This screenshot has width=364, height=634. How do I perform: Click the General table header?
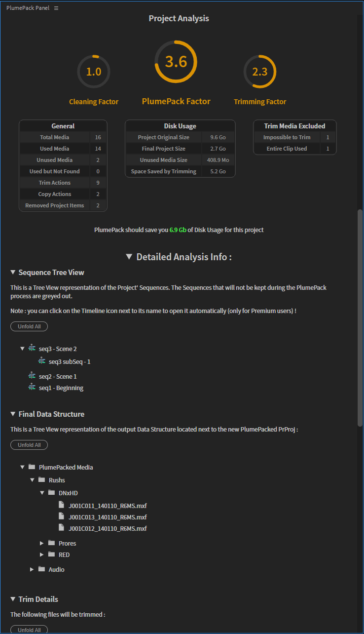(63, 126)
